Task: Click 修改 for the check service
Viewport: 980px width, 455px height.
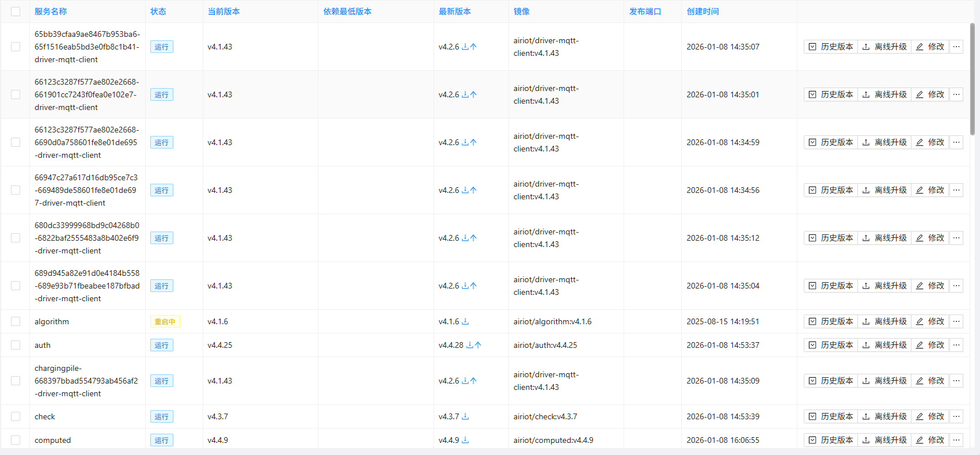Action: (x=930, y=416)
